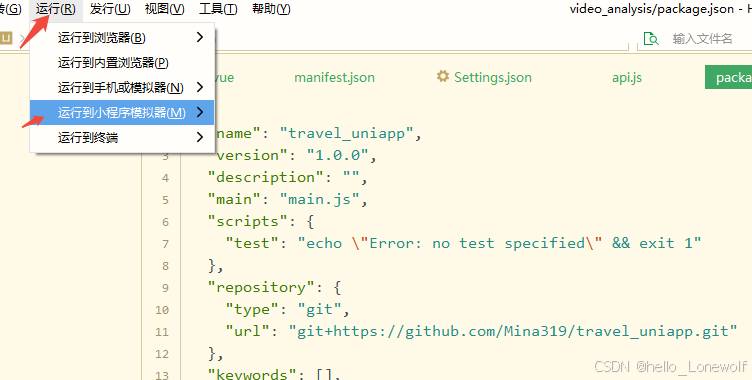Screen dimensions: 752x380
Task: Select 运行到手机或模拟器(N) entry
Action: [122, 87]
